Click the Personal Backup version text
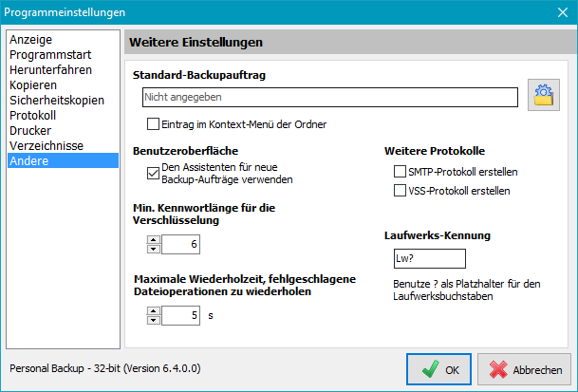 click(105, 368)
